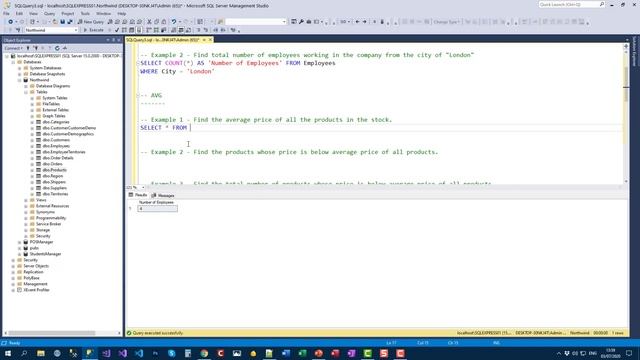Viewport: 640px width, 360px height.
Task: Open the Query menu
Action: (49, 13)
